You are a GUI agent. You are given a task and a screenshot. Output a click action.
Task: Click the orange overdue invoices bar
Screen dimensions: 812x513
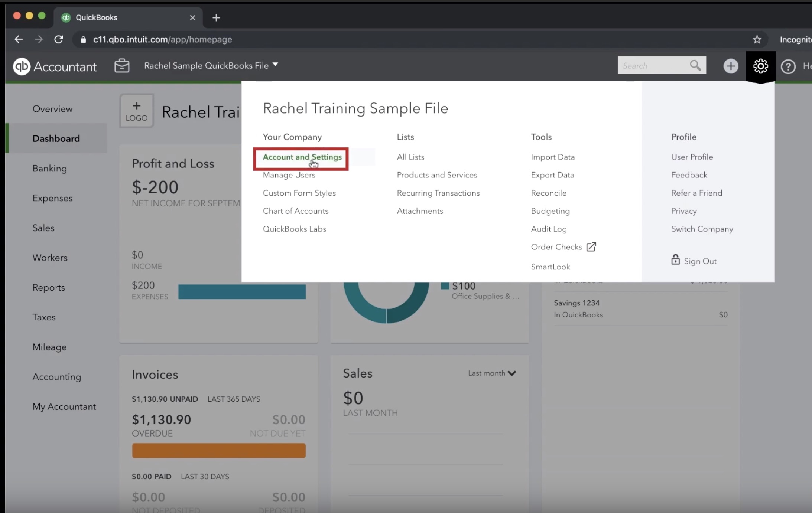pyautogui.click(x=219, y=451)
